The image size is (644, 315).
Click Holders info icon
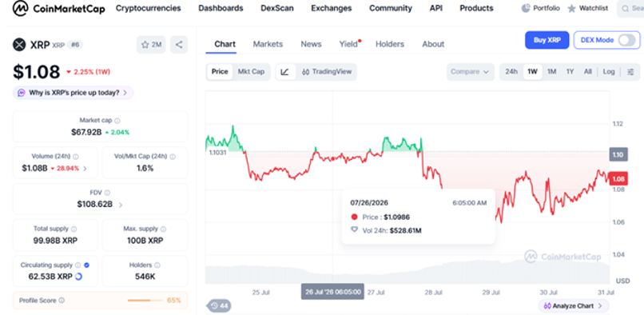click(x=157, y=265)
